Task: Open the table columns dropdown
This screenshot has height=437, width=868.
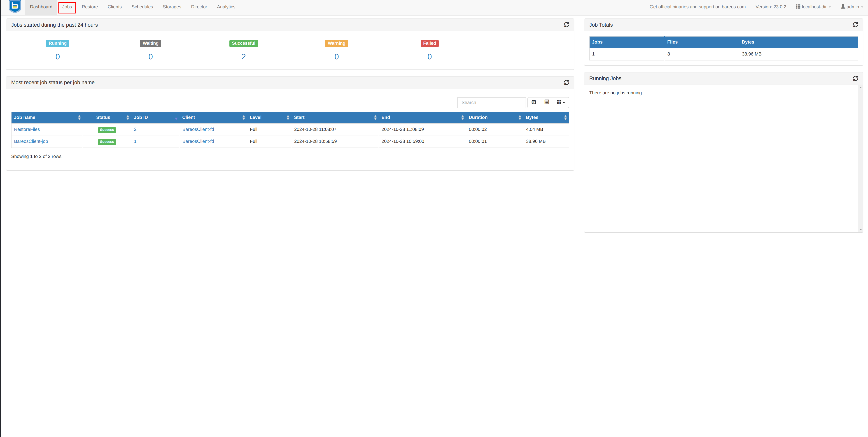Action: click(x=561, y=102)
